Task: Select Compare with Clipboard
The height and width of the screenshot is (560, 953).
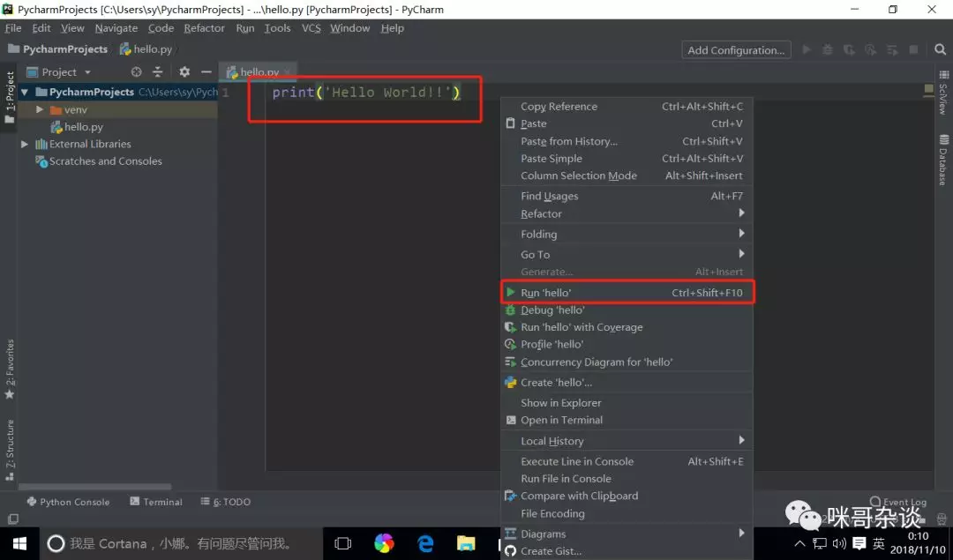Action: tap(627, 496)
